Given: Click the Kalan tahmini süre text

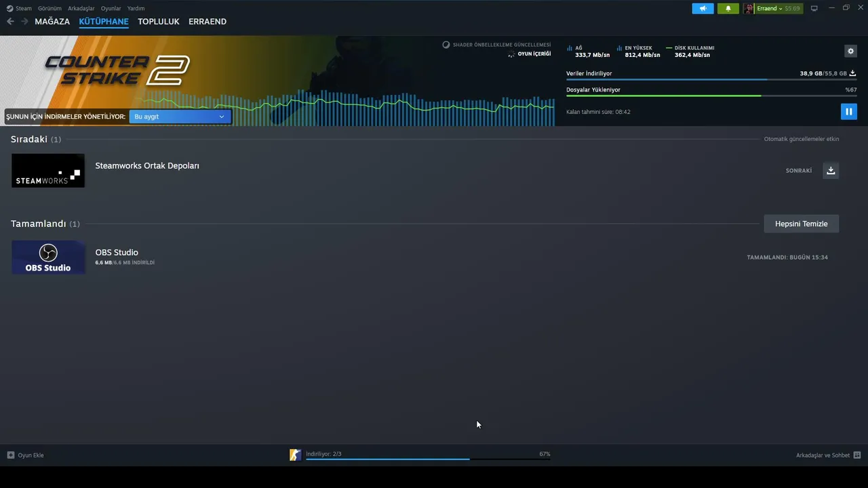Looking at the screenshot, I should [x=598, y=112].
